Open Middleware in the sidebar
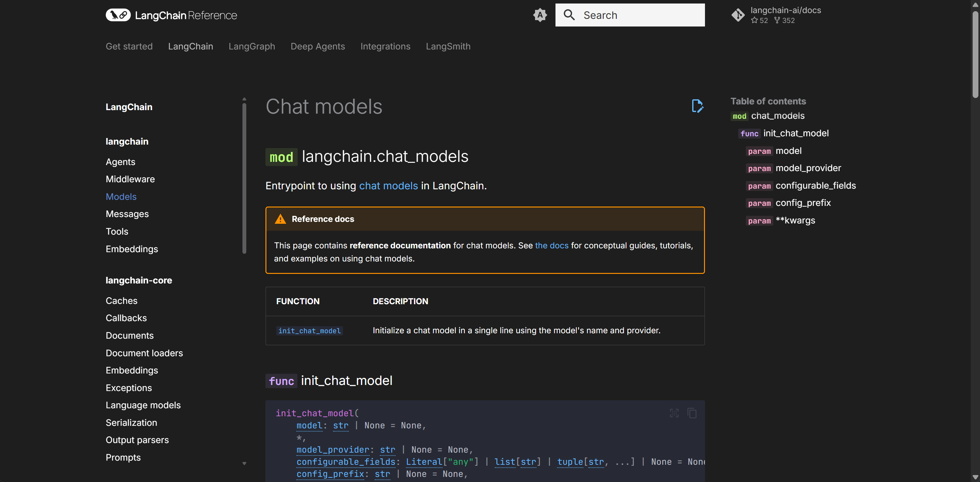The width and height of the screenshot is (980, 482). tap(130, 179)
